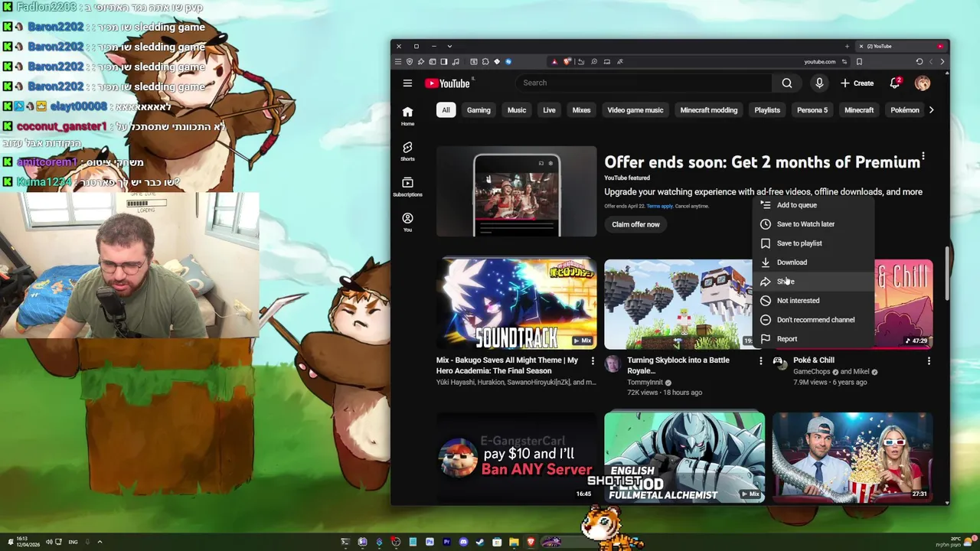Open the browser hamburger menu icon
This screenshot has height=551, width=980.
[x=397, y=61]
